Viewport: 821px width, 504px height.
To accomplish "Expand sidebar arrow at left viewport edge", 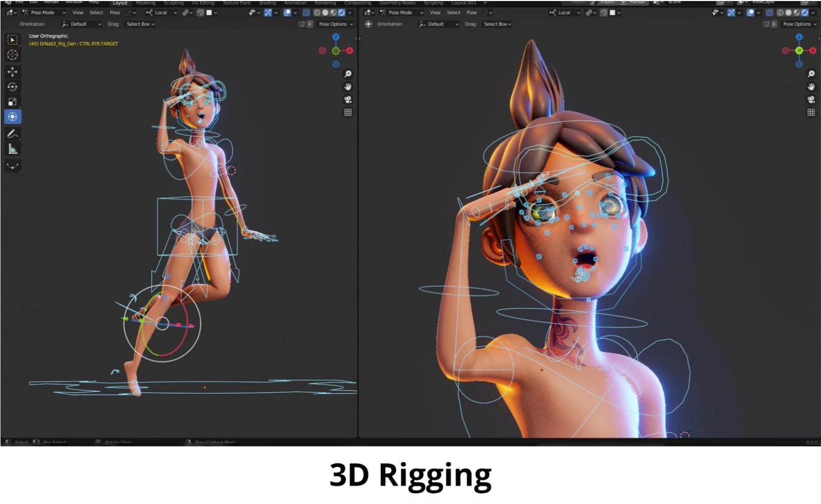I will (358, 38).
